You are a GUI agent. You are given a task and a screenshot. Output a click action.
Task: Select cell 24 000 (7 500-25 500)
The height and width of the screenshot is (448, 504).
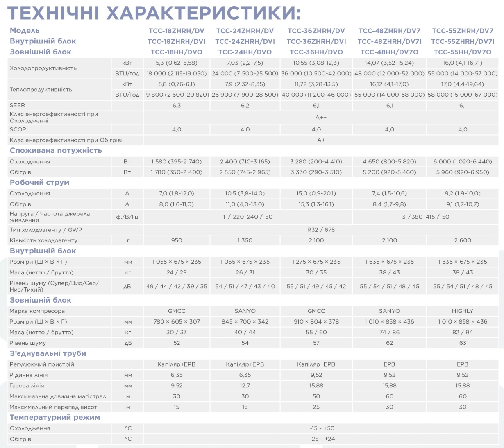coord(245,73)
